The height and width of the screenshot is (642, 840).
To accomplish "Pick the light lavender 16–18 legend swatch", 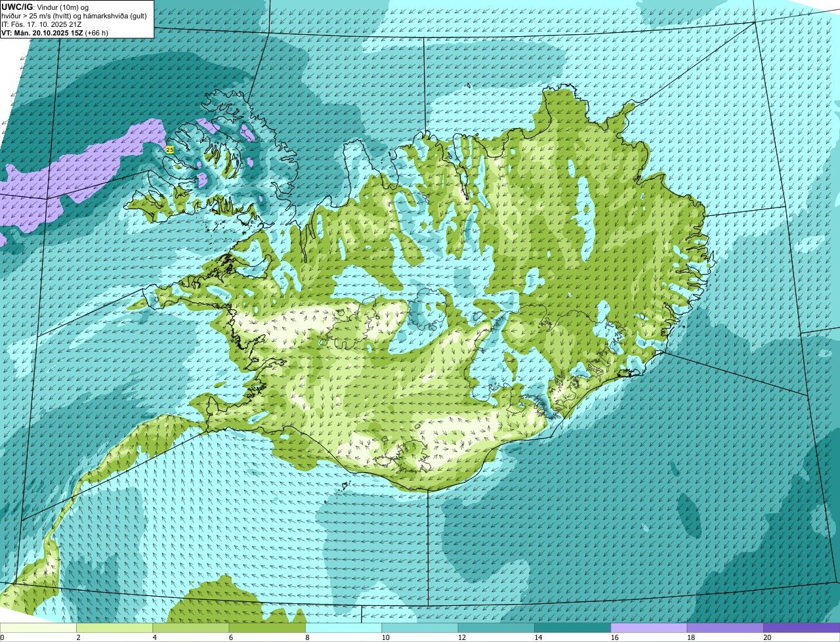I will pyautogui.click(x=649, y=628).
